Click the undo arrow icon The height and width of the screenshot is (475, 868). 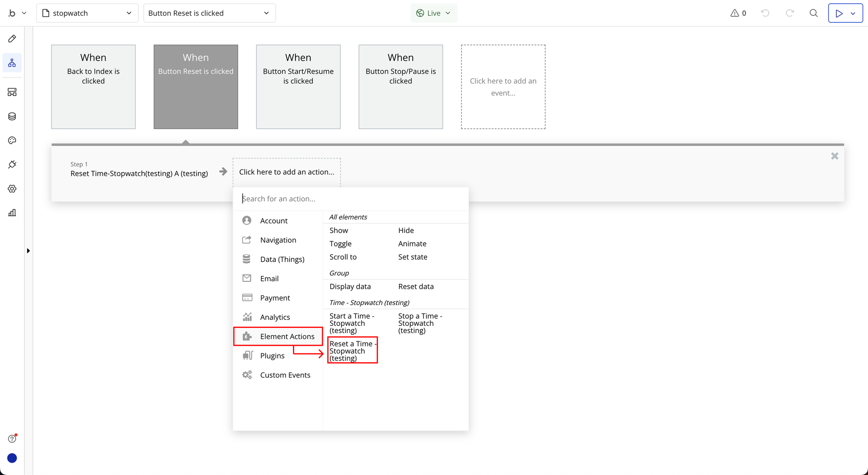(x=765, y=13)
